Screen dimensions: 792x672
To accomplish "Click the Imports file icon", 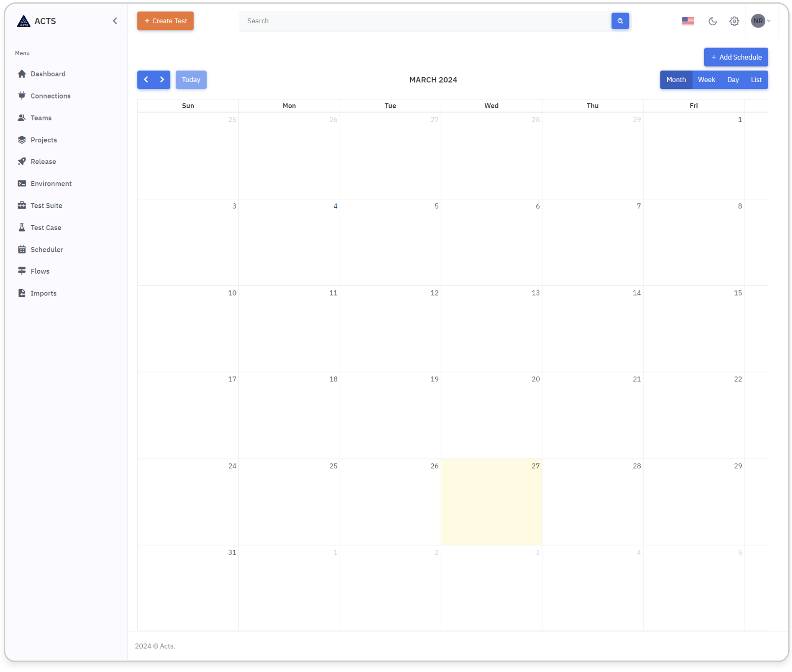I will 22,293.
